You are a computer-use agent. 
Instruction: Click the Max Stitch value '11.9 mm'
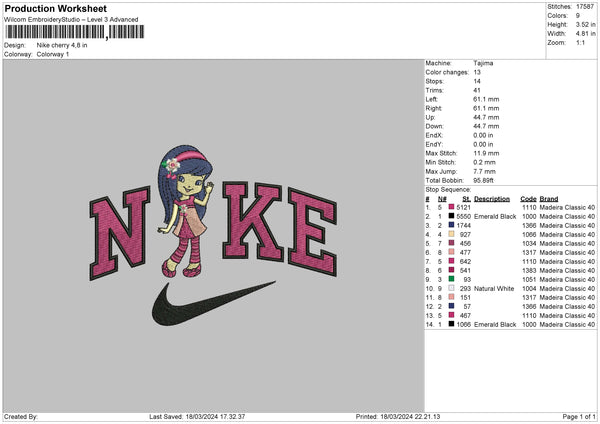click(x=486, y=153)
